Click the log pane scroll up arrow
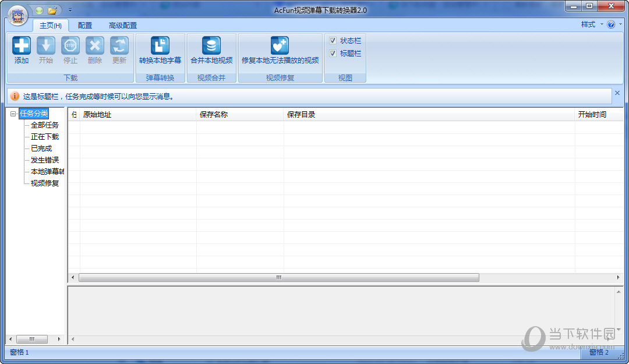The height and width of the screenshot is (364, 629). [x=619, y=292]
